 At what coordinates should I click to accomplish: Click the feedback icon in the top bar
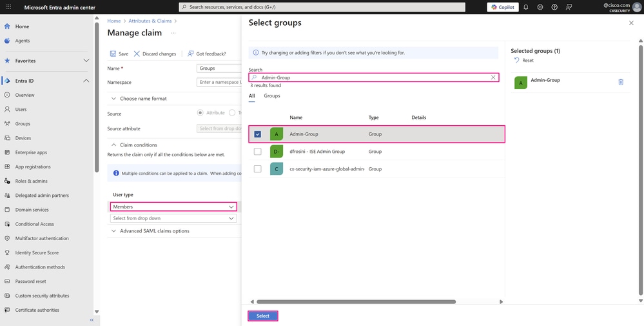(x=569, y=7)
